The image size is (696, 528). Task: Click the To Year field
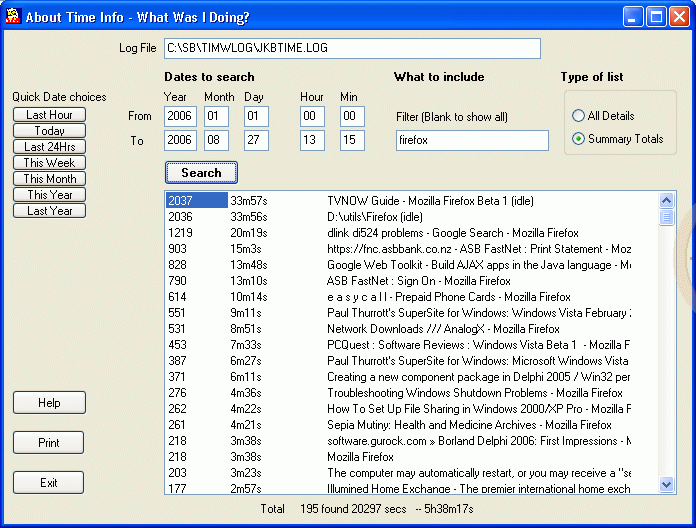(180, 140)
